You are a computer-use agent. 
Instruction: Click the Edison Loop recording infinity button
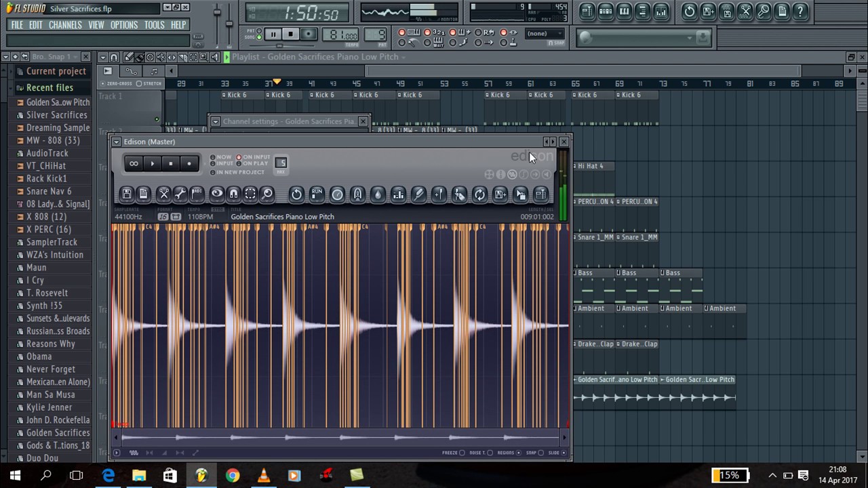point(134,163)
